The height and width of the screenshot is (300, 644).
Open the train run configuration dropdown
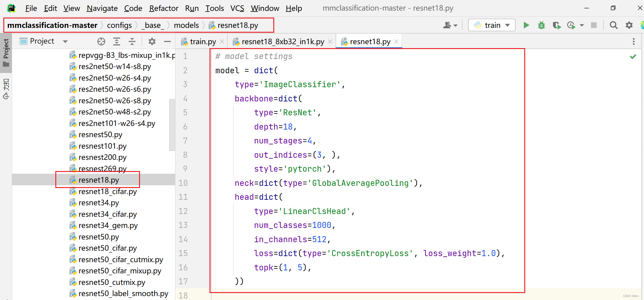(492, 25)
